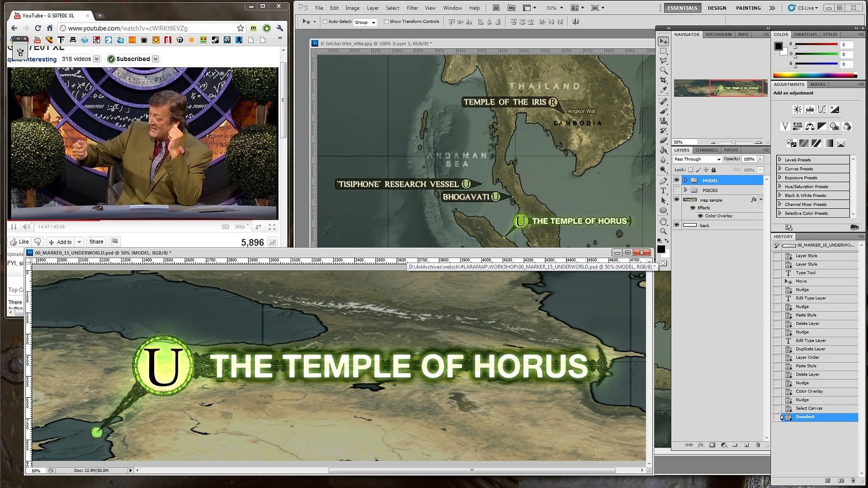Toggle Color Overlay effect visibility
Viewport: 868px width, 488px height.
(700, 216)
